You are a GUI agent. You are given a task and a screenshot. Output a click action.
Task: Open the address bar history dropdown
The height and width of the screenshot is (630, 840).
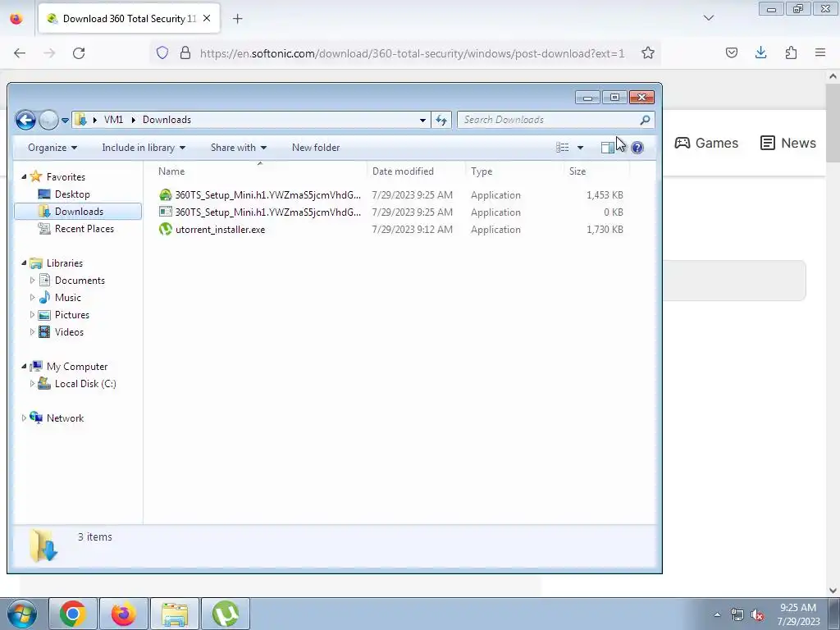pyautogui.click(x=422, y=120)
